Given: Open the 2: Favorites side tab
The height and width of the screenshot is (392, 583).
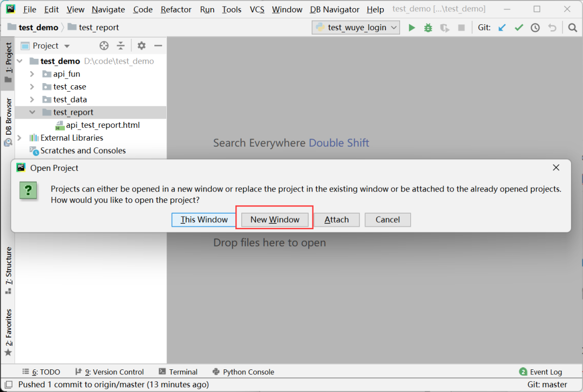Looking at the screenshot, I should (x=8, y=333).
